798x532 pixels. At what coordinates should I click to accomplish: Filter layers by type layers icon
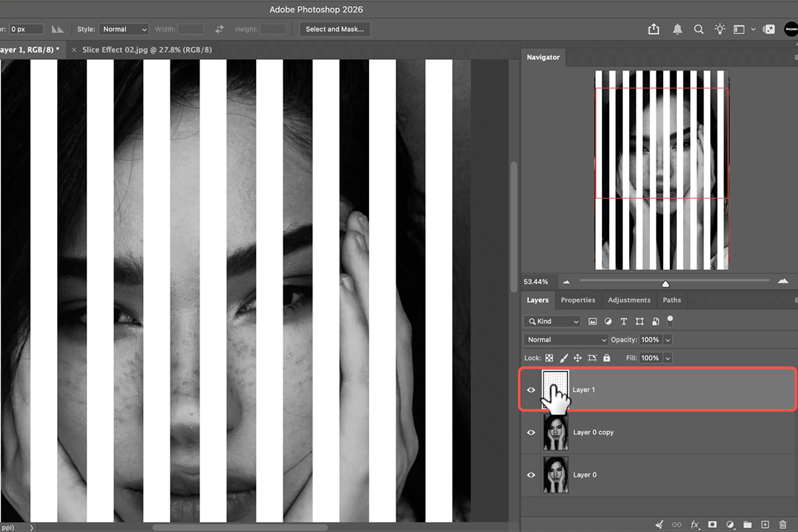pos(624,321)
